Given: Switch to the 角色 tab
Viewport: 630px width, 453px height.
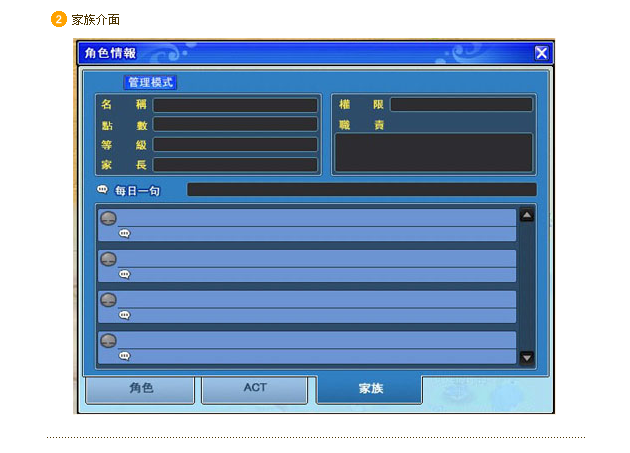Looking at the screenshot, I should coord(140,388).
